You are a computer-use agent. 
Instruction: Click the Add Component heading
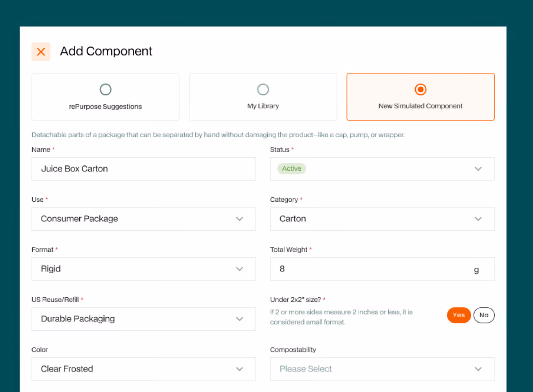[x=106, y=51]
